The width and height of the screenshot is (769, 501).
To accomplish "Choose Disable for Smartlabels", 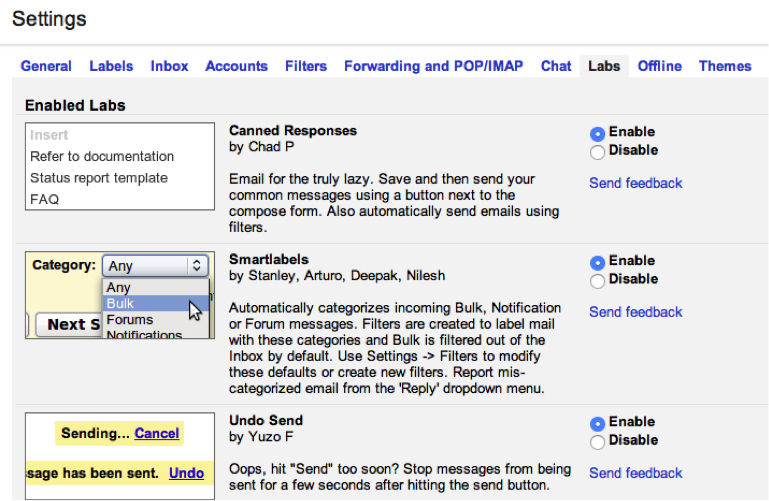I will [598, 281].
